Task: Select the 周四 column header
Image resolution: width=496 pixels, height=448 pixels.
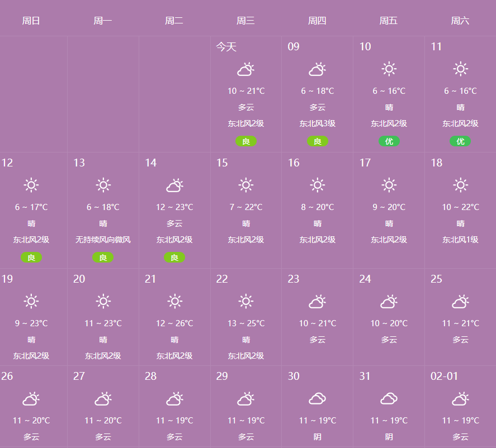Action: [x=317, y=21]
